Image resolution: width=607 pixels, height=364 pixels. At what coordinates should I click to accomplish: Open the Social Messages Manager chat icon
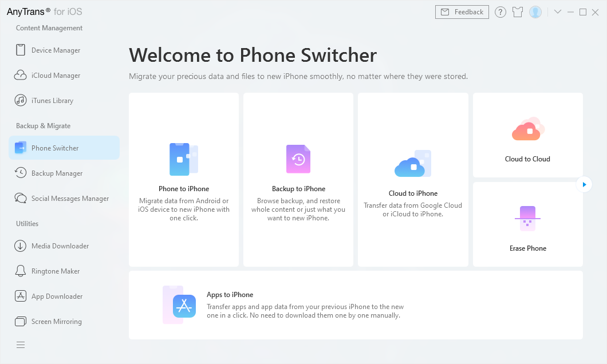pos(21,198)
